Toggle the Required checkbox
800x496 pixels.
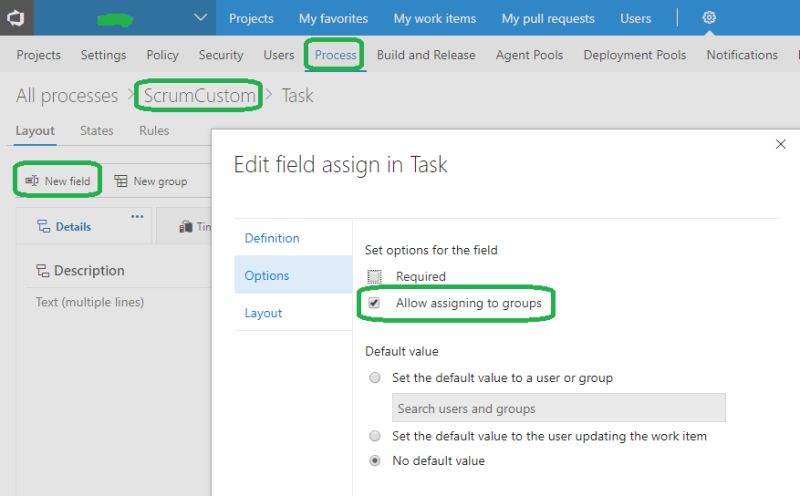pos(374,277)
